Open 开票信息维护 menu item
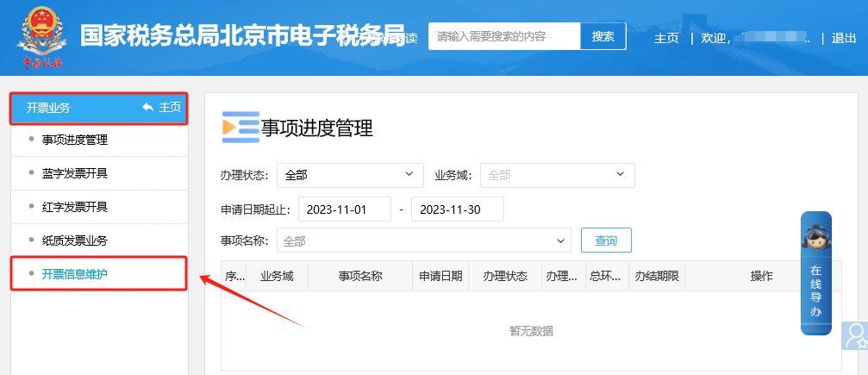Image resolution: width=868 pixels, height=375 pixels. [98, 273]
